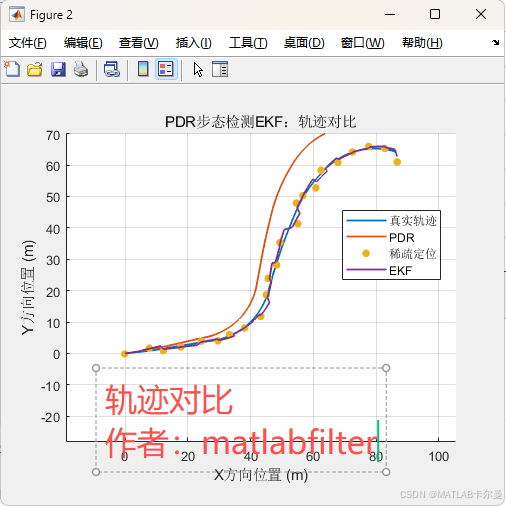
Task: Click the x-axis tick label 100
Action: [439, 456]
